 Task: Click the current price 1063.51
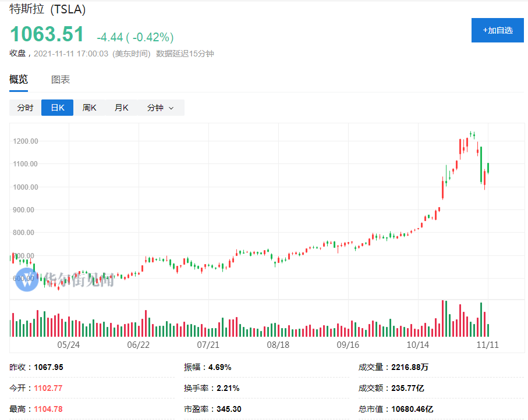pos(47,34)
